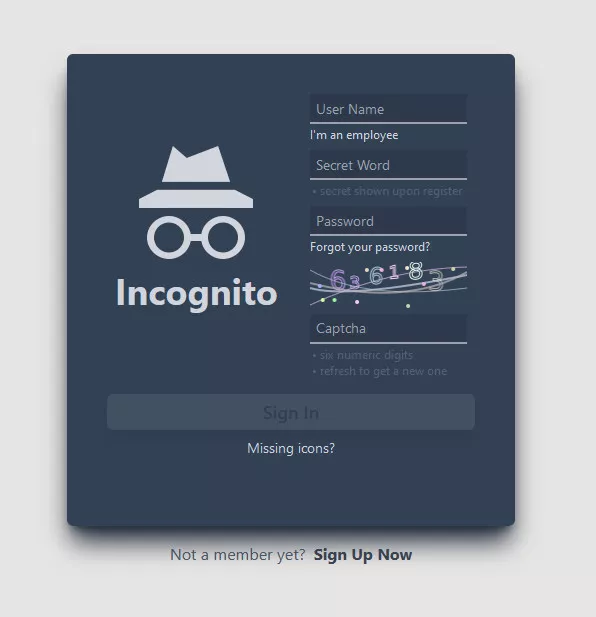Focus the Captcha input field
Screen dimensions: 596x617
tap(388, 329)
